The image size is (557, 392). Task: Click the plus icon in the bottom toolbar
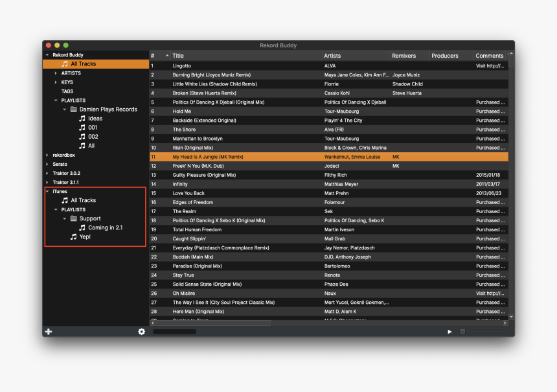48,331
